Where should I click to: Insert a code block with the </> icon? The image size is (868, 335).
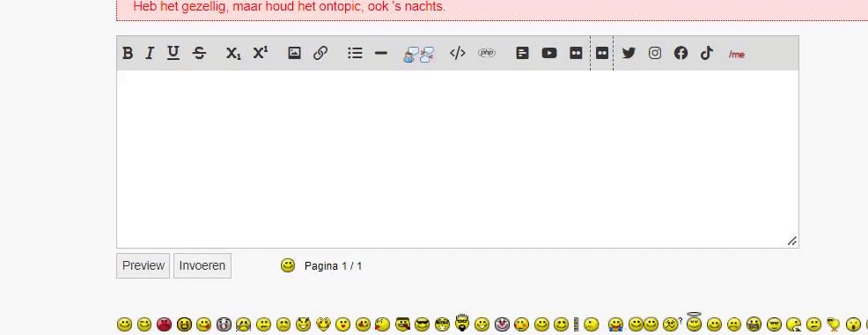457,53
